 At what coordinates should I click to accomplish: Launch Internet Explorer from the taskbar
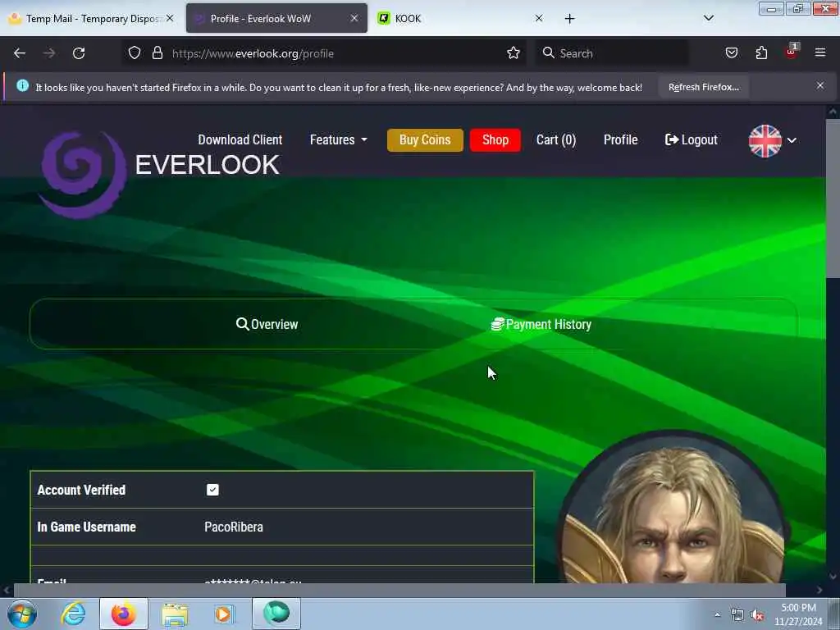tap(73, 614)
